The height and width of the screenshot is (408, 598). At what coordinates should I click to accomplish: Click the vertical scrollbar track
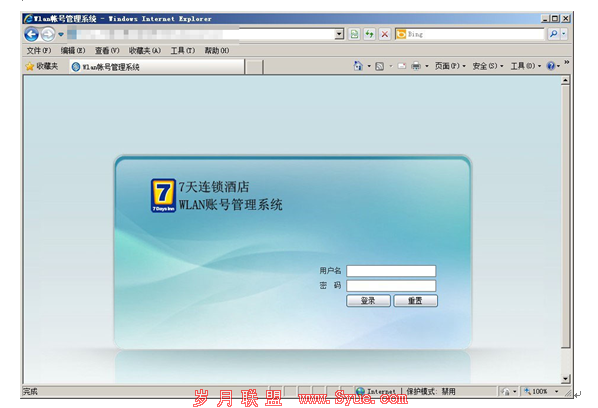pos(566,361)
